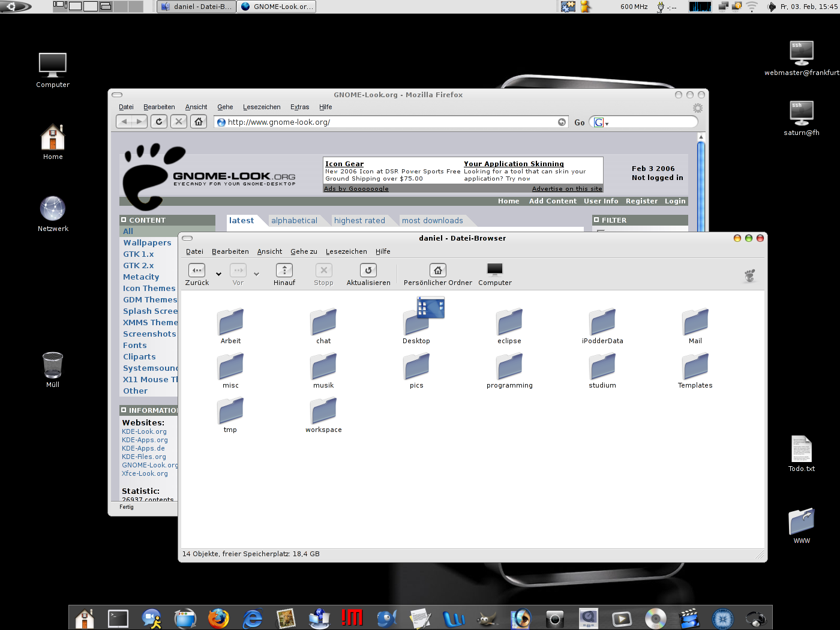Screen dimensions: 840x630
Task: Click Hinauf up-folder icon
Action: [284, 271]
